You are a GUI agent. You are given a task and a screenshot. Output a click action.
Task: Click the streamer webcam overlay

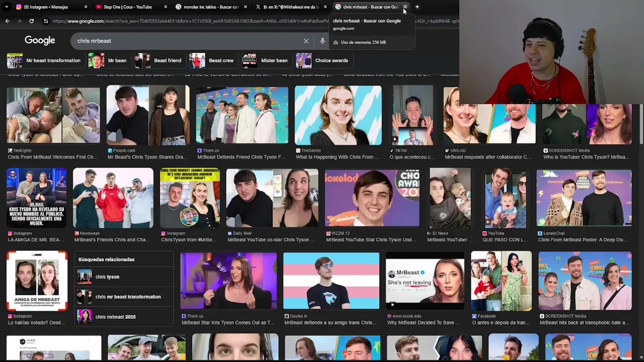551,52
